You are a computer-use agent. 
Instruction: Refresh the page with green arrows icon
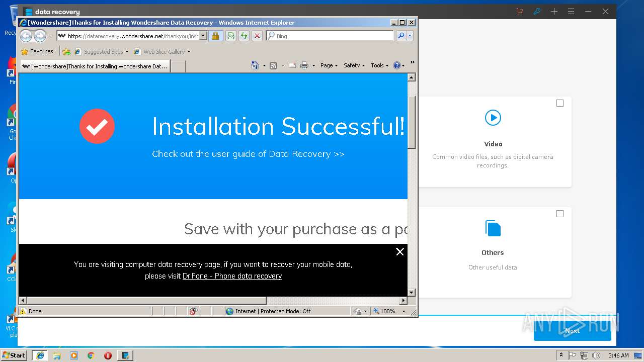pos(244,36)
